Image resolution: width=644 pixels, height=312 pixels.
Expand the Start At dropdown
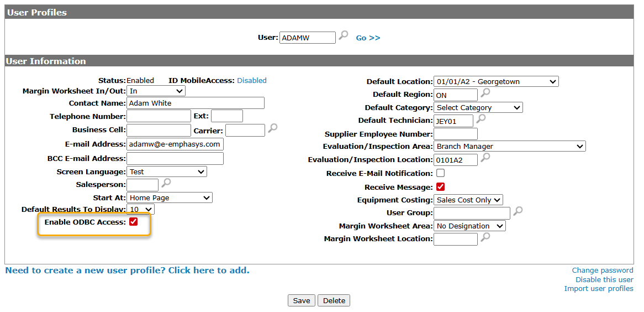click(x=169, y=197)
